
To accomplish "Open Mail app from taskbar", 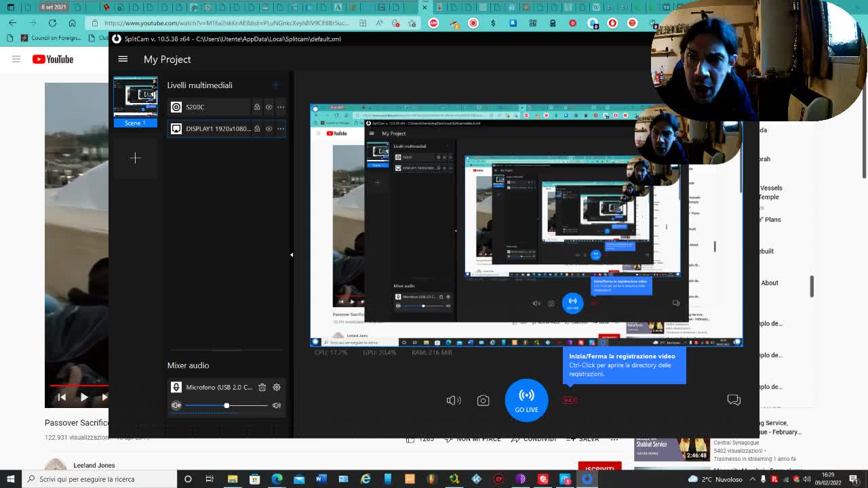I will click(x=299, y=479).
